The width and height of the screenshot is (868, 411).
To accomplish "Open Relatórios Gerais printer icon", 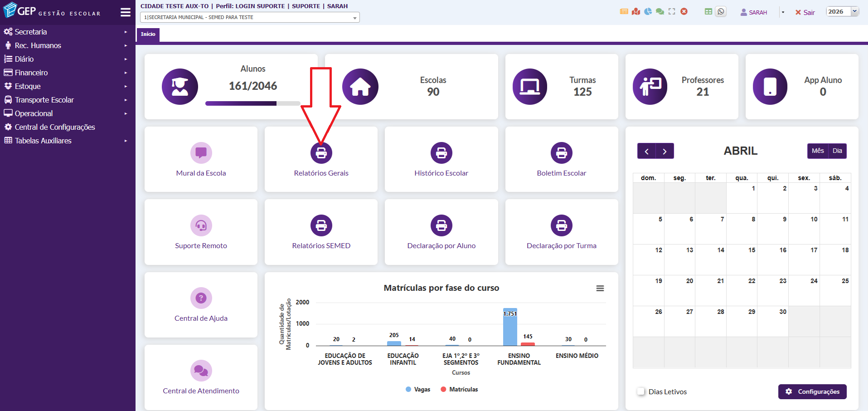I will [x=321, y=153].
